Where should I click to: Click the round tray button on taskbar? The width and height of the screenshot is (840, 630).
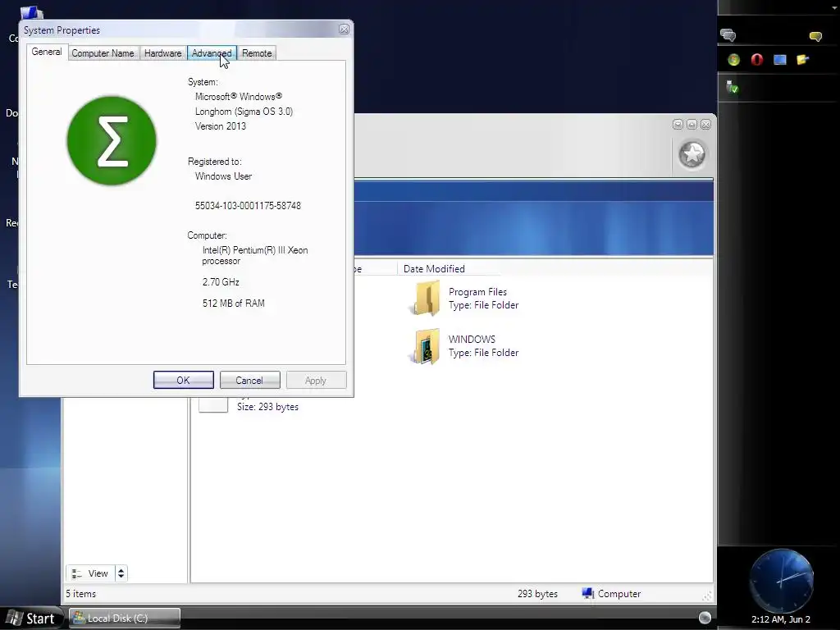pyautogui.click(x=705, y=618)
